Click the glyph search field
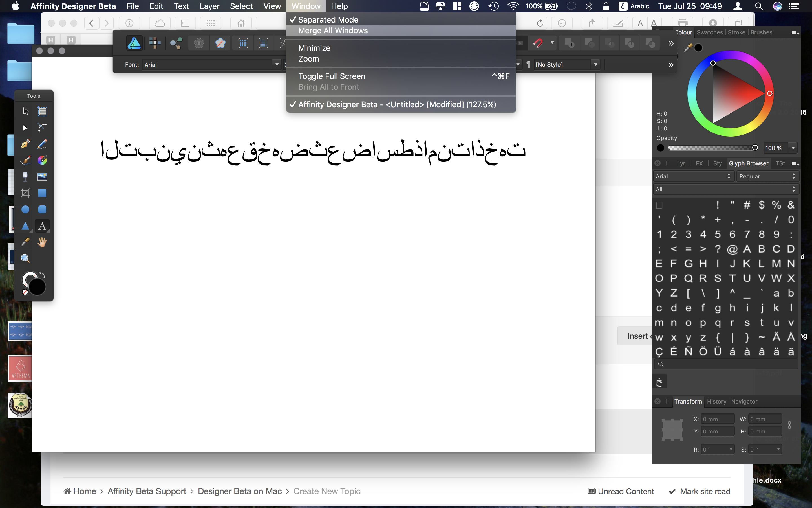Image resolution: width=812 pixels, height=508 pixels. coord(726,364)
